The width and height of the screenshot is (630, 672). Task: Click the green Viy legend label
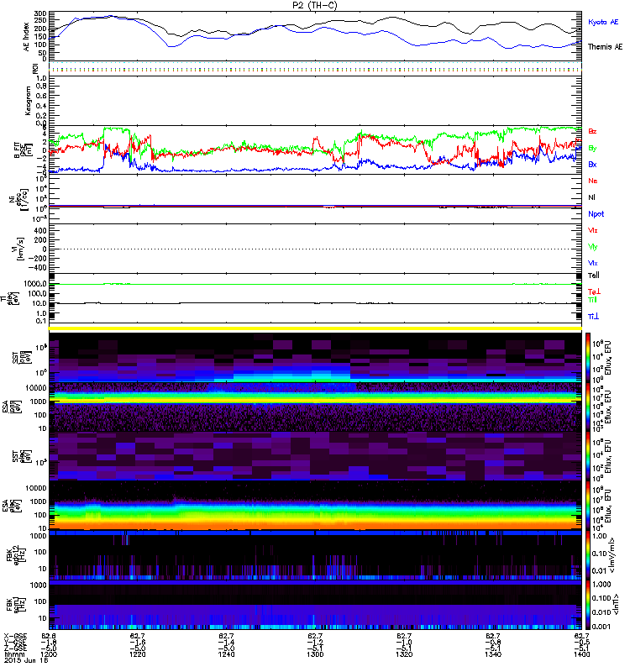593,247
